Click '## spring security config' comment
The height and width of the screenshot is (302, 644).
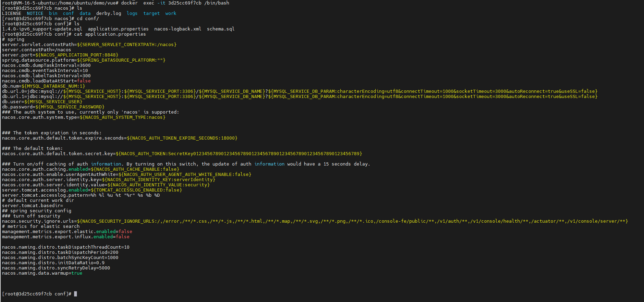37,211
